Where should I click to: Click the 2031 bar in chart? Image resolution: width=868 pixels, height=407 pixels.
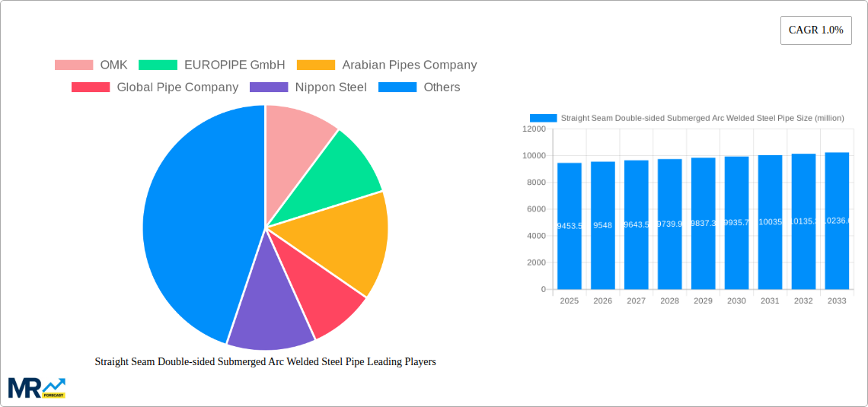click(x=770, y=221)
